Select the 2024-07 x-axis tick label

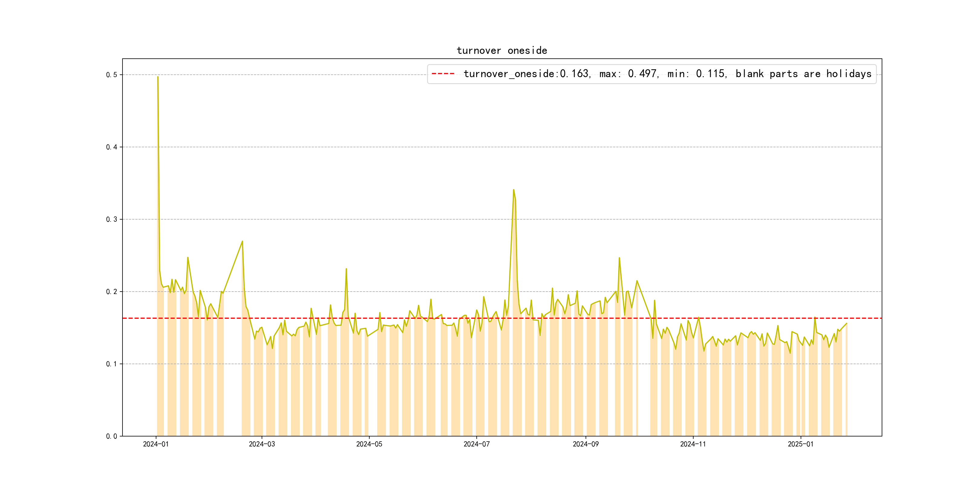click(476, 444)
